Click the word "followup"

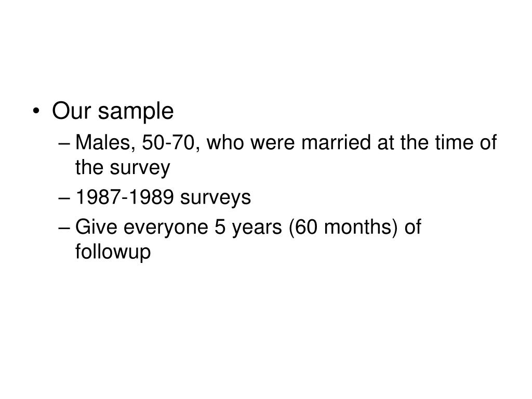coord(113,252)
